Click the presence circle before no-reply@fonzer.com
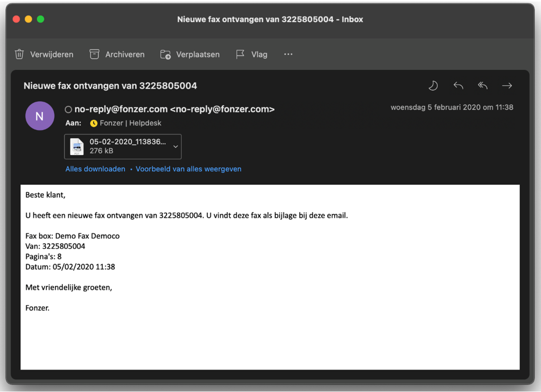 [x=68, y=110]
